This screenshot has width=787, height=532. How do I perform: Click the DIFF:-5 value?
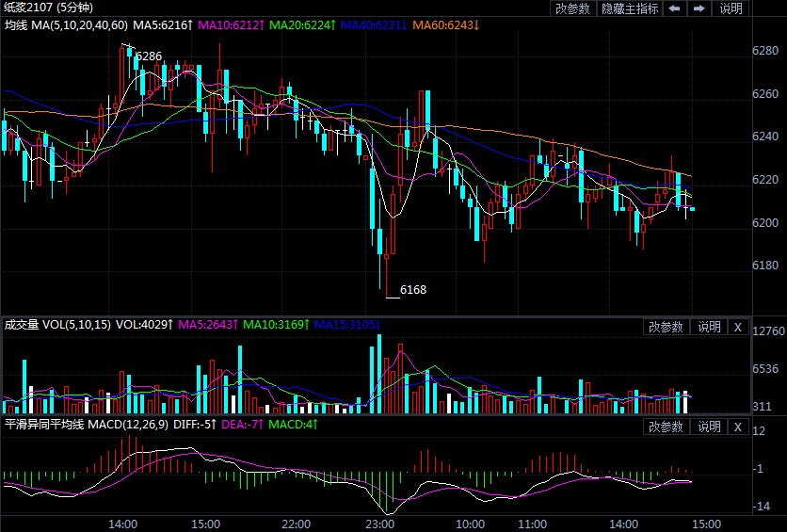(x=195, y=425)
